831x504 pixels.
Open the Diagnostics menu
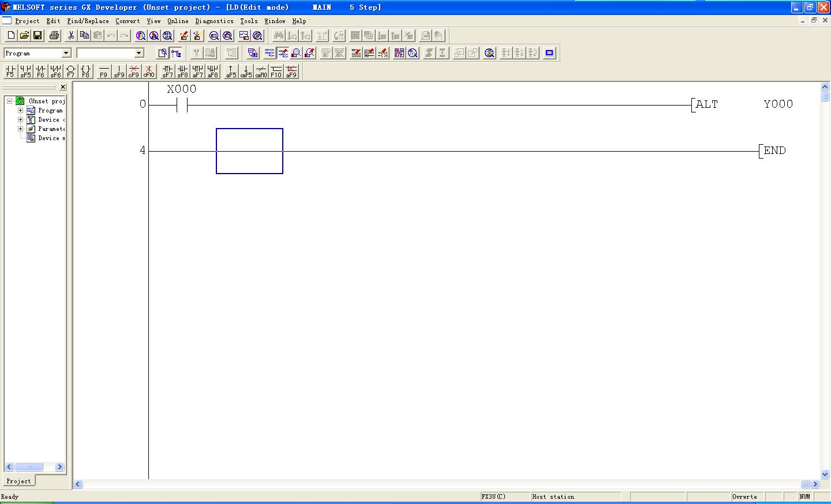[x=214, y=21]
